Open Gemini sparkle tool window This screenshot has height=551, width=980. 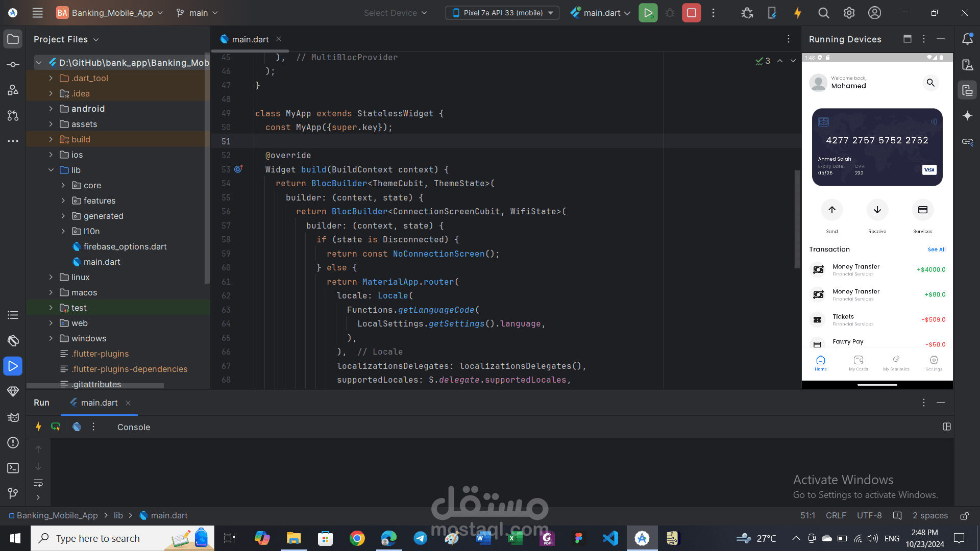[967, 116]
